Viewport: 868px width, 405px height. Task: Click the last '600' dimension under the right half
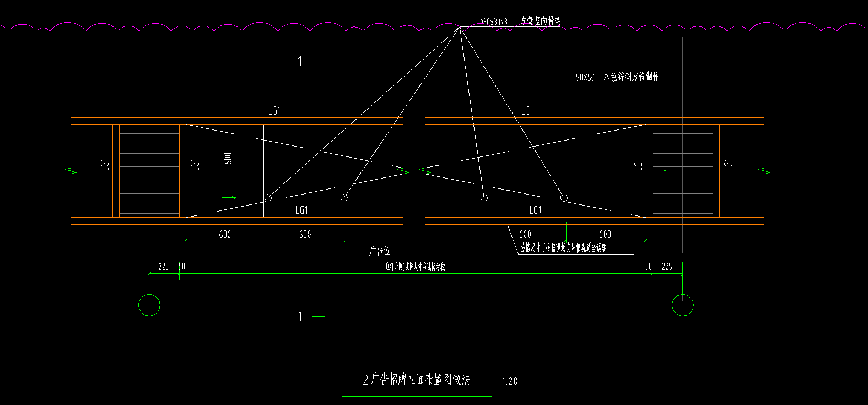coord(605,234)
